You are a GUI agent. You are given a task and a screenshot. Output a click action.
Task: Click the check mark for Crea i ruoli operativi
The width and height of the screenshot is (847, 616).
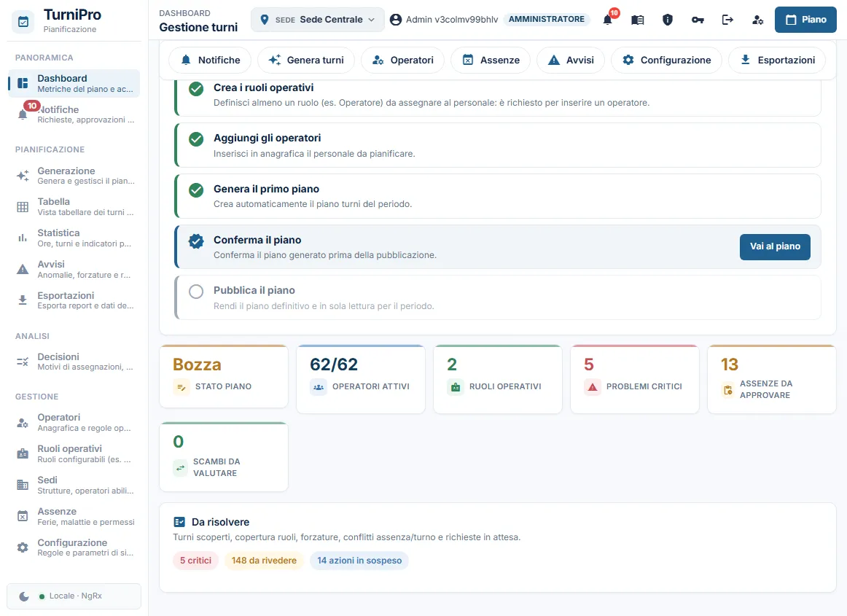(196, 89)
